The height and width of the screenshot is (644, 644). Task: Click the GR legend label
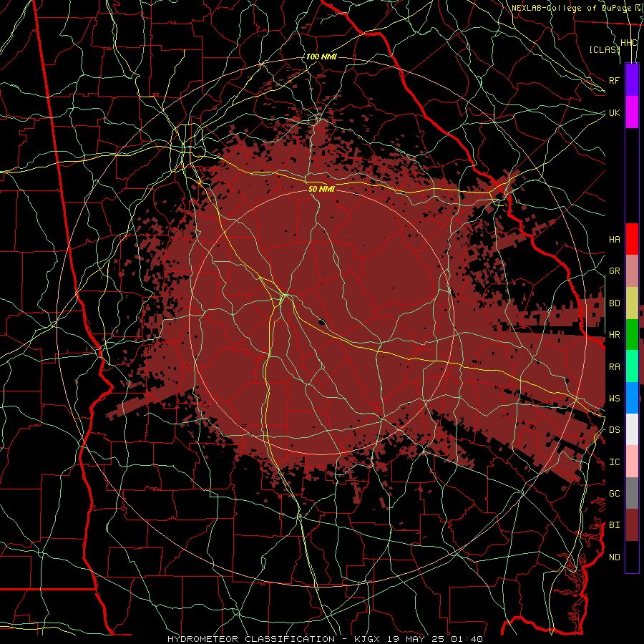(615, 271)
